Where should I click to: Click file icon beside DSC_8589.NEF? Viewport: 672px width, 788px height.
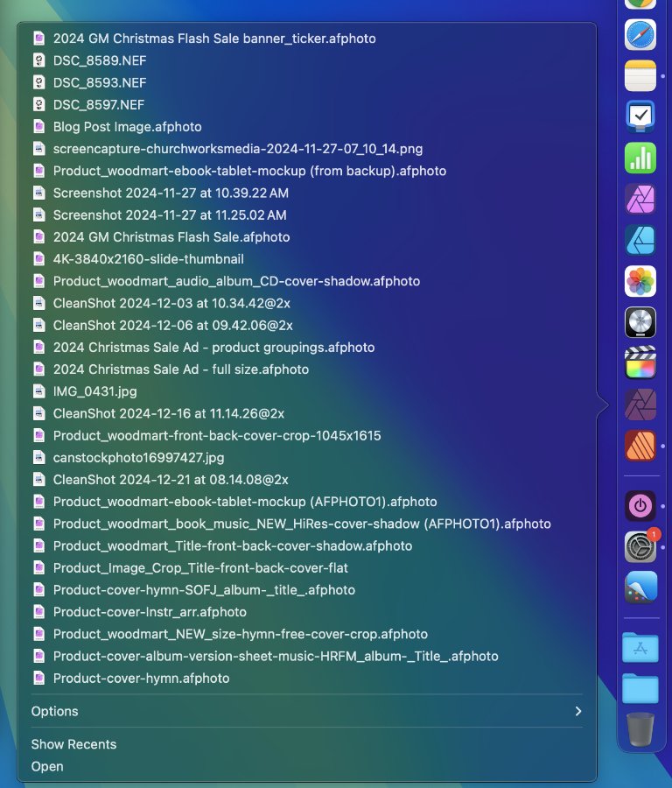(x=39, y=60)
